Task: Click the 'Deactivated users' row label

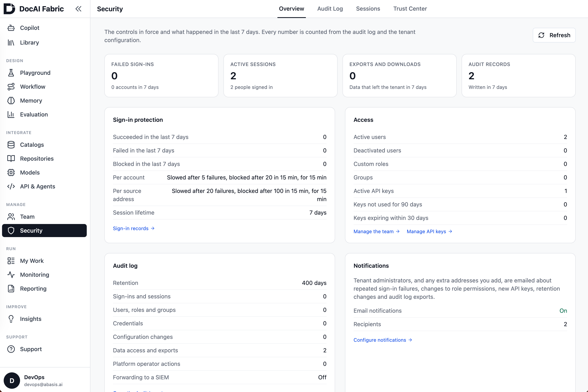Action: [377, 150]
